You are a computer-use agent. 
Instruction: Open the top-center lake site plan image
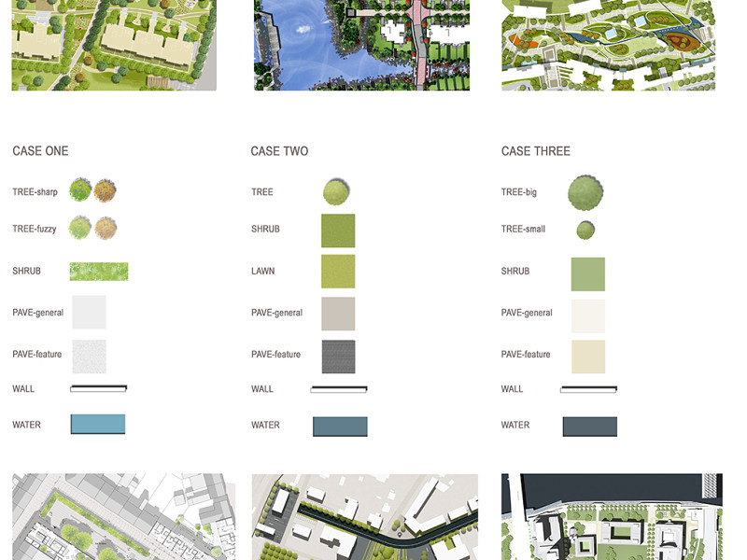(x=362, y=45)
